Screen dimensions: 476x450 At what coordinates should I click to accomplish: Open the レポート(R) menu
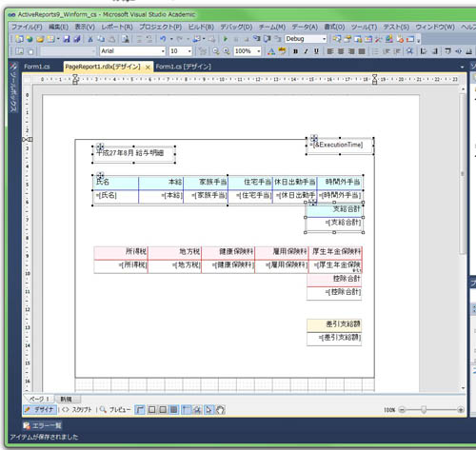pyautogui.click(x=117, y=27)
